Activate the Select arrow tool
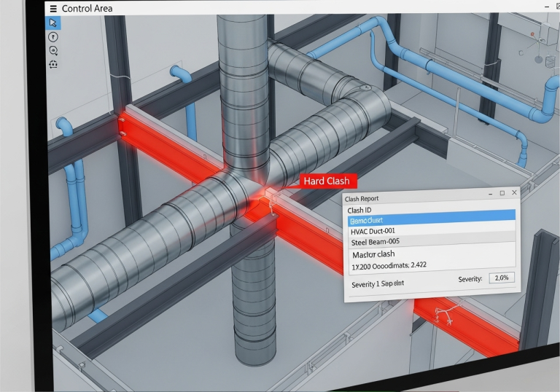560x392 pixels. (53, 23)
